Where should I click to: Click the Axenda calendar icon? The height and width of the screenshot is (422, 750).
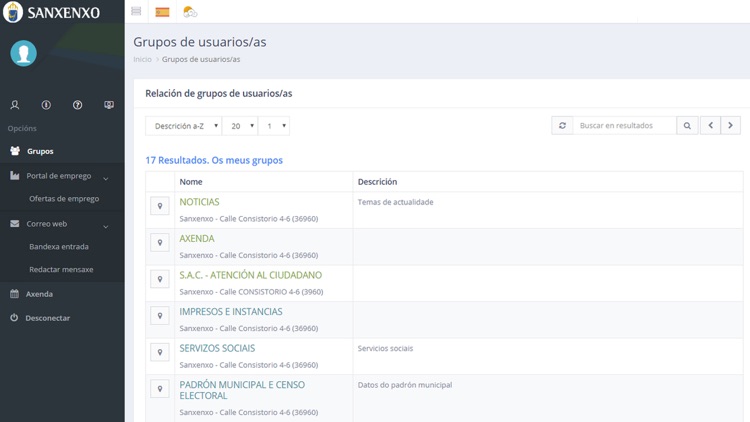[x=14, y=294]
